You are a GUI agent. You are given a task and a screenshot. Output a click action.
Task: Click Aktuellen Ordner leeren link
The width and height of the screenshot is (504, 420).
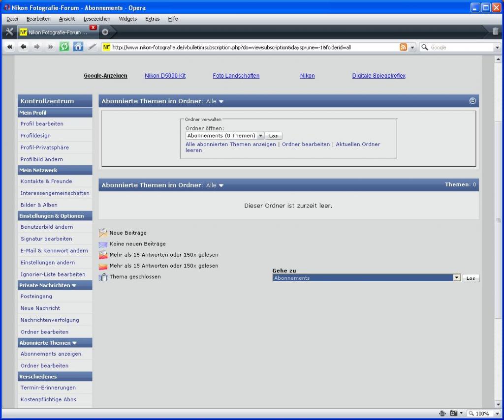tap(358, 144)
